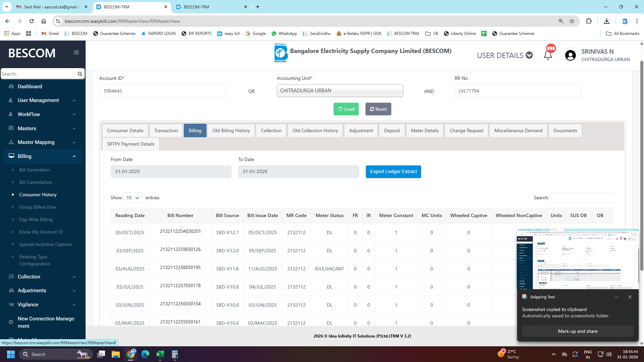Image resolution: width=644 pixels, height=362 pixels.
Task: Click the user profile avatar icon
Action: 570,55
